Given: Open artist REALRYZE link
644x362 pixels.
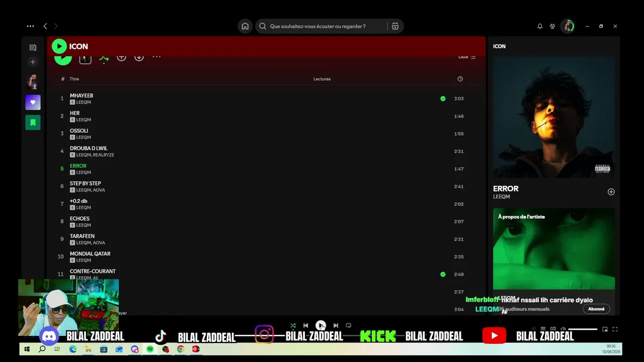Looking at the screenshot, I should click(104, 155).
